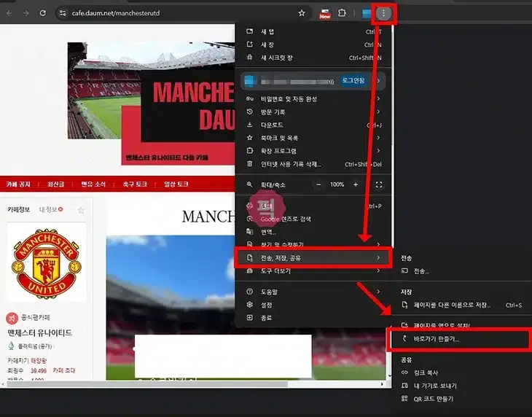The width and height of the screenshot is (532, 417).
Task: Click the 공식팬카페 badge icon
Action: 12,318
